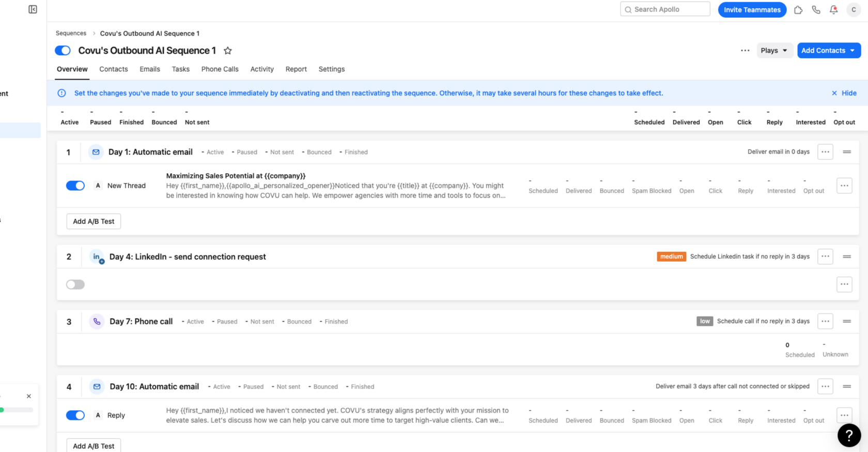Navigate to the Sequences breadcrumb
Viewport: 868px width, 452px height.
pyautogui.click(x=71, y=33)
